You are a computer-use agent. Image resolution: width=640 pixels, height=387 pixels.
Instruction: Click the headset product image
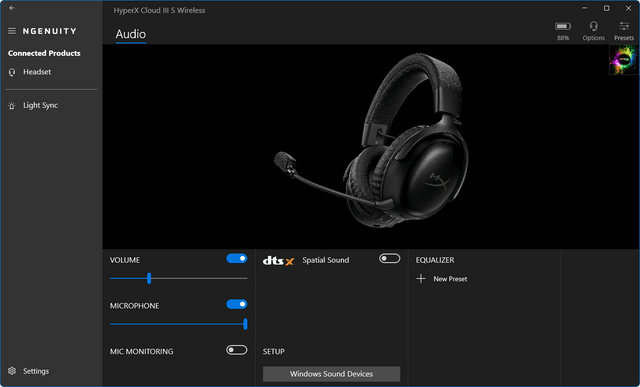tap(371, 141)
